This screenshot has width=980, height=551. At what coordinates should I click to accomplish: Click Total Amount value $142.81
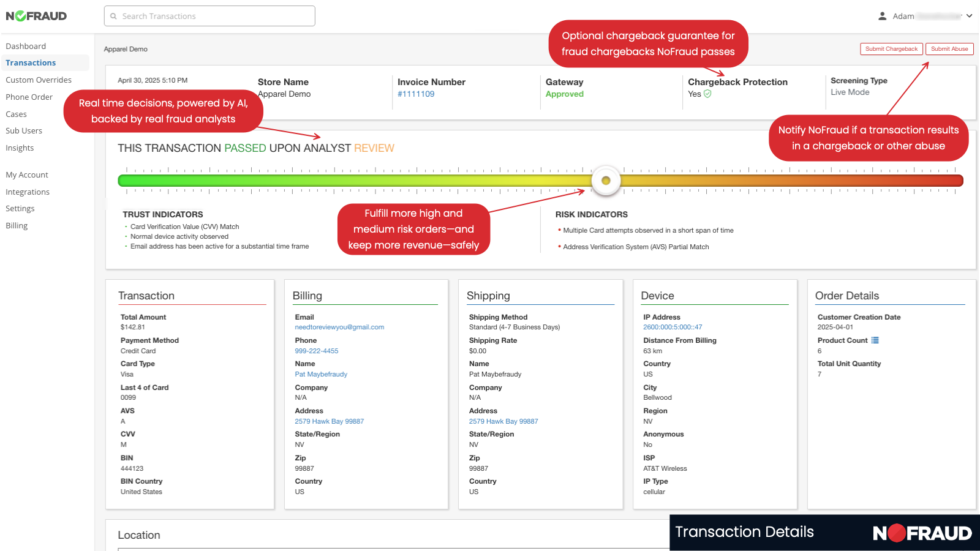pos(133,327)
